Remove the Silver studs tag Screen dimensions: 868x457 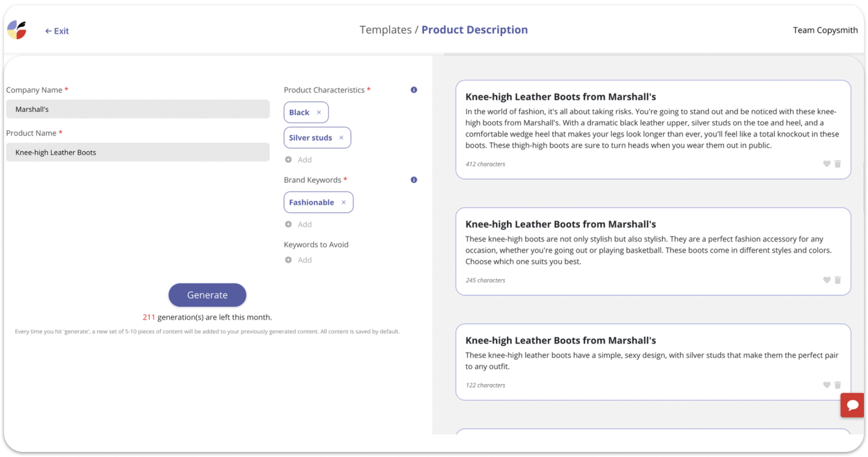tap(341, 138)
